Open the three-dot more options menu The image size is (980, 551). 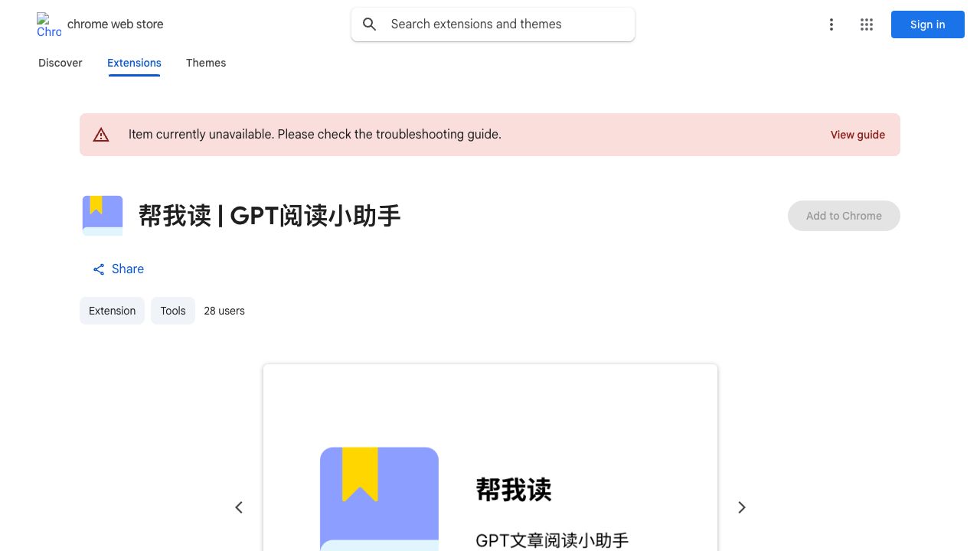click(831, 24)
